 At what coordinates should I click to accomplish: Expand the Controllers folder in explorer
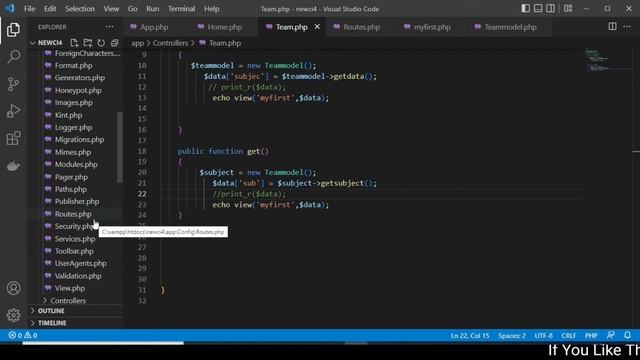[x=68, y=301]
